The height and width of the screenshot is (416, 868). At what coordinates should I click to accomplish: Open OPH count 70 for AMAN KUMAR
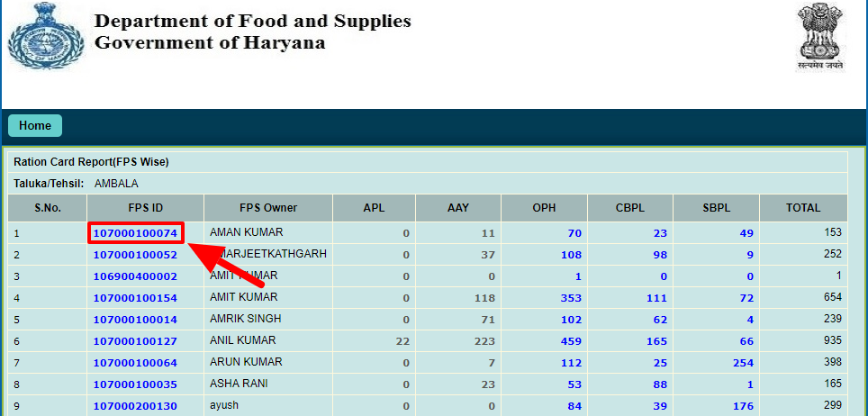click(x=574, y=234)
